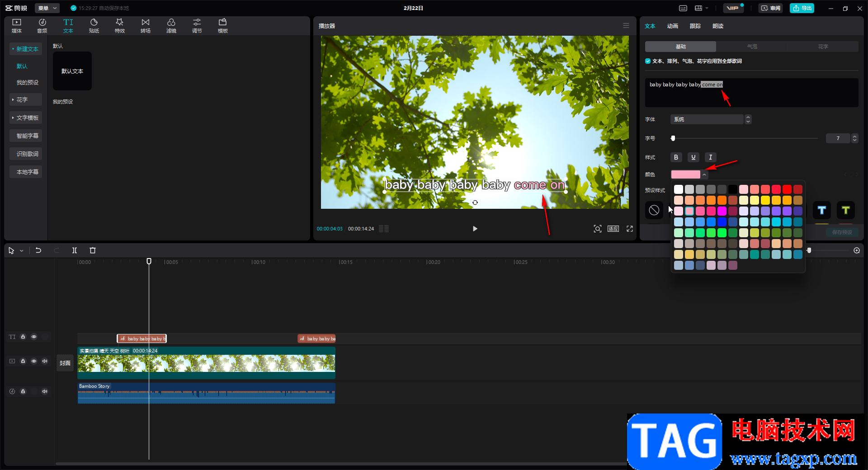The height and width of the screenshot is (470, 868).
Task: Open the 媒体 media panel
Action: [x=17, y=26]
